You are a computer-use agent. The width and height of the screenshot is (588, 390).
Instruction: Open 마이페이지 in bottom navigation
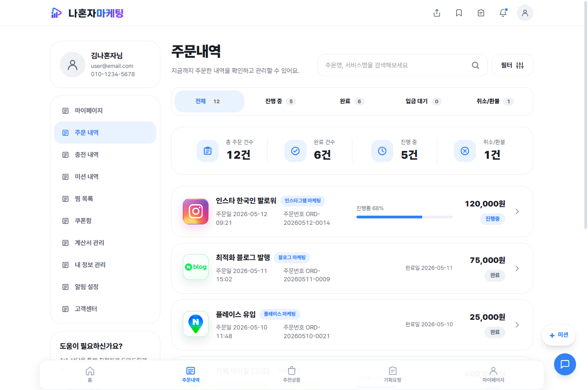click(x=493, y=374)
